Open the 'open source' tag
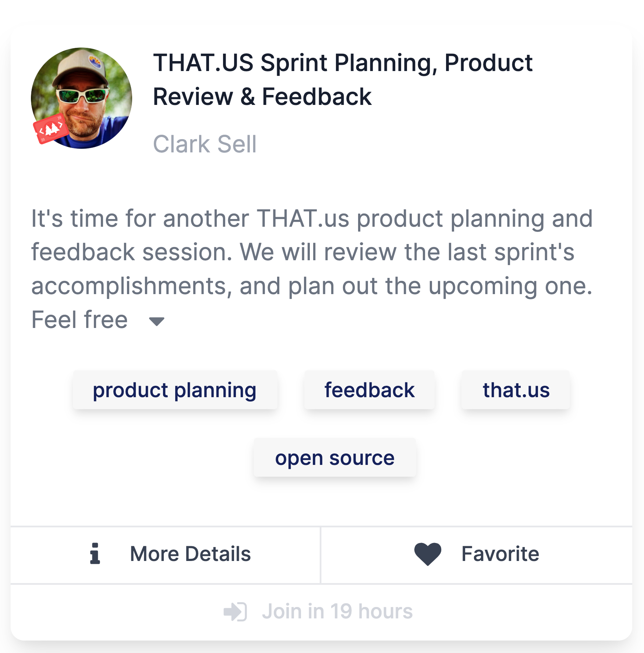The width and height of the screenshot is (644, 653). [335, 458]
